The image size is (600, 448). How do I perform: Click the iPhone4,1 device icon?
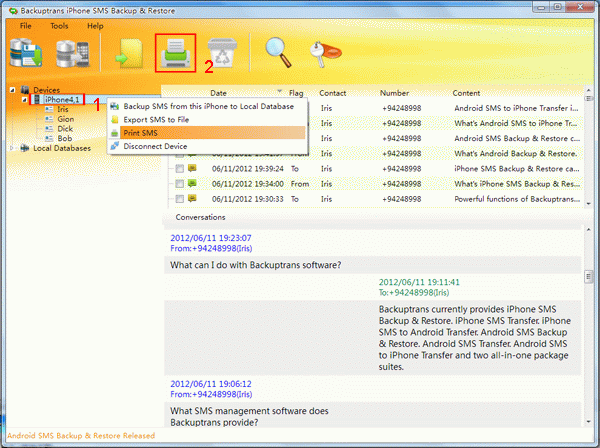tap(37, 100)
